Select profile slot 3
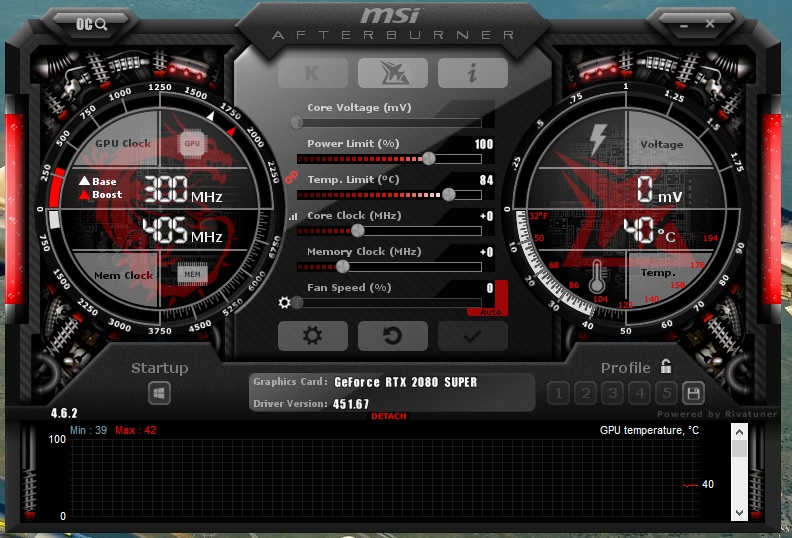 (x=612, y=393)
